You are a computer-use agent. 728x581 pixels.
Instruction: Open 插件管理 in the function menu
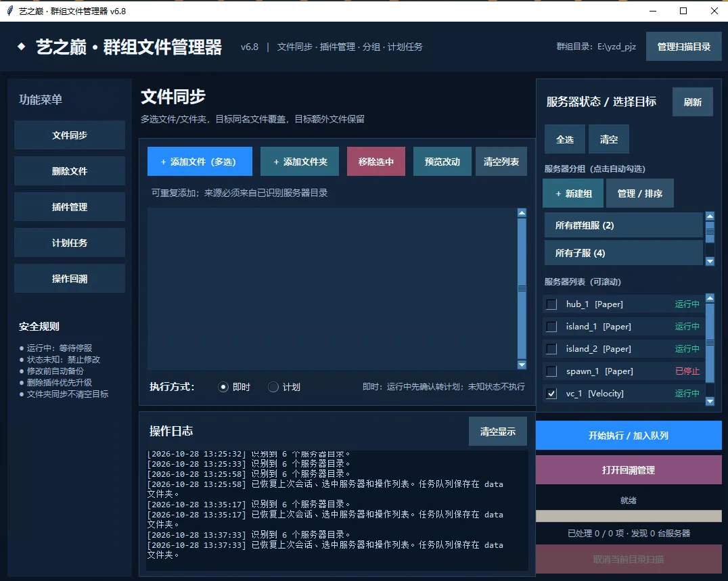coord(70,206)
